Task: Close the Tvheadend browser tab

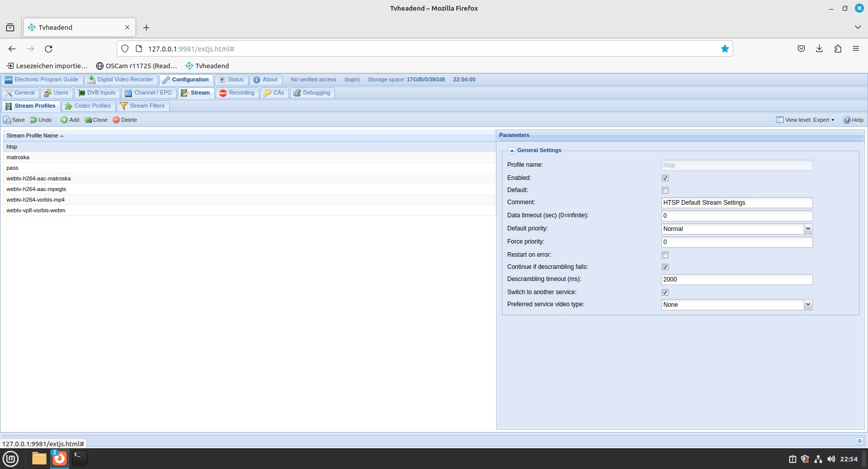Action: pyautogui.click(x=127, y=28)
